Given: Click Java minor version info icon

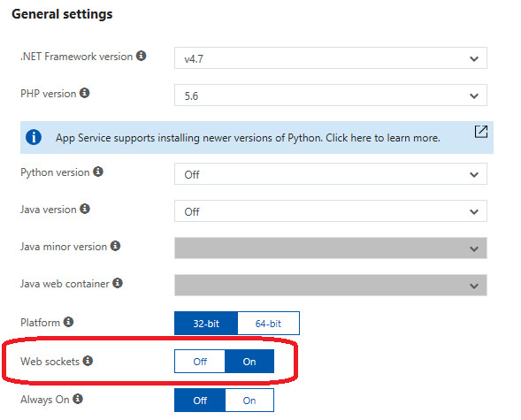Looking at the screenshot, I should coord(115,246).
